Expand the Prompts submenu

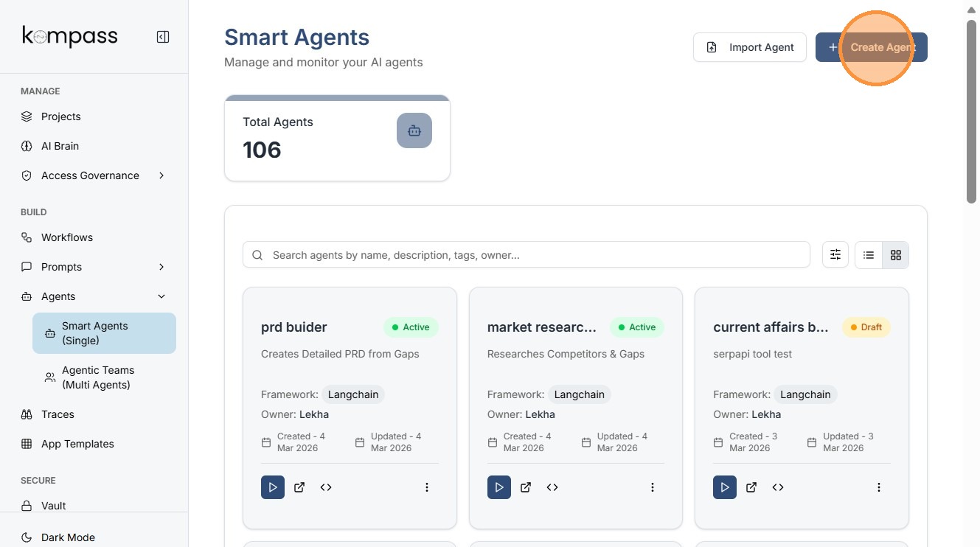click(x=161, y=267)
